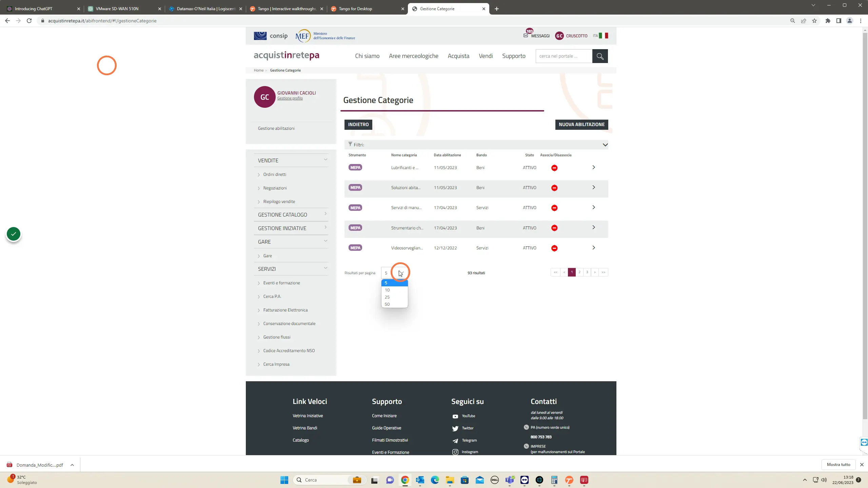Viewport: 868px width, 488px height.
Task: Click the Telegram icon in footer
Action: click(x=455, y=441)
